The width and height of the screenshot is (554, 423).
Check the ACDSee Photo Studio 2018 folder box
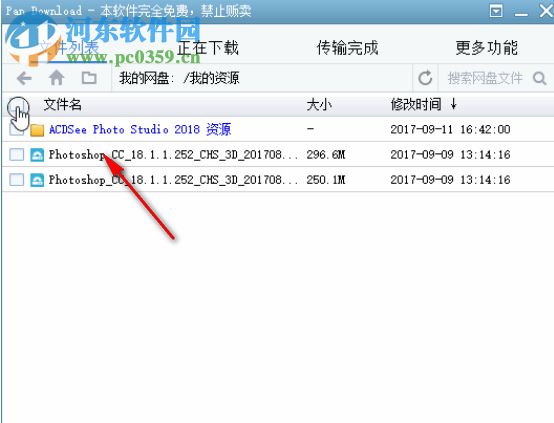pyautogui.click(x=16, y=129)
